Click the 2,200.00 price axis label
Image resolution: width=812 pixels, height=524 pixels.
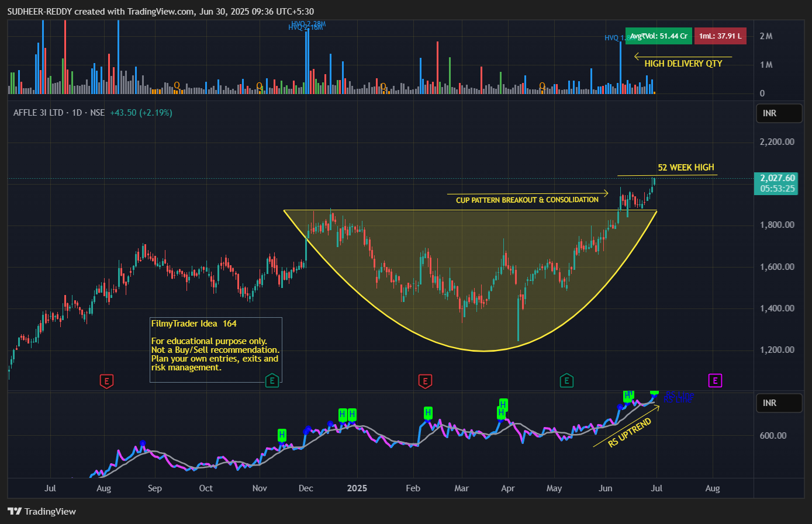pos(777,142)
